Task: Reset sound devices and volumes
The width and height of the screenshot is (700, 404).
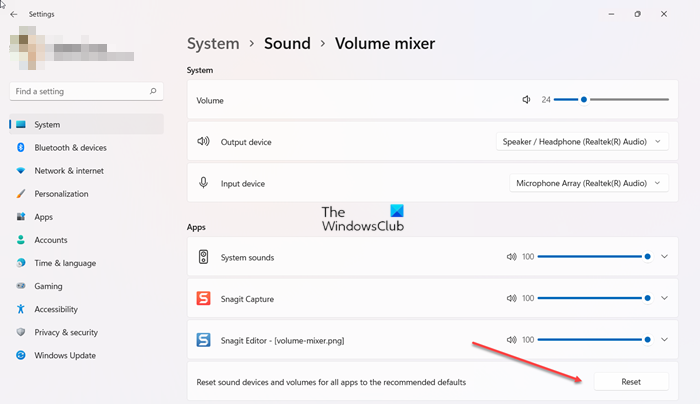Action: [x=630, y=381]
